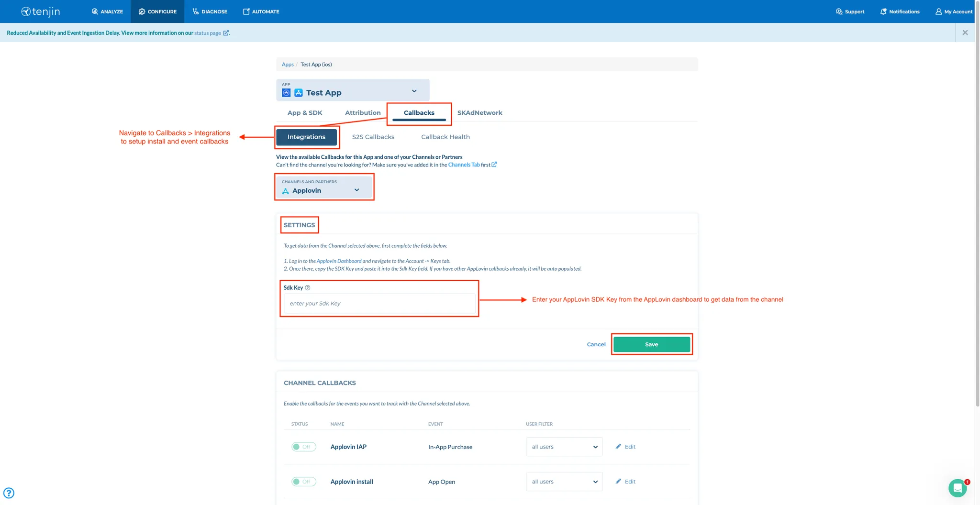Viewport: 980px width, 505px height.
Task: Switch to Attribution tab
Action: (363, 113)
